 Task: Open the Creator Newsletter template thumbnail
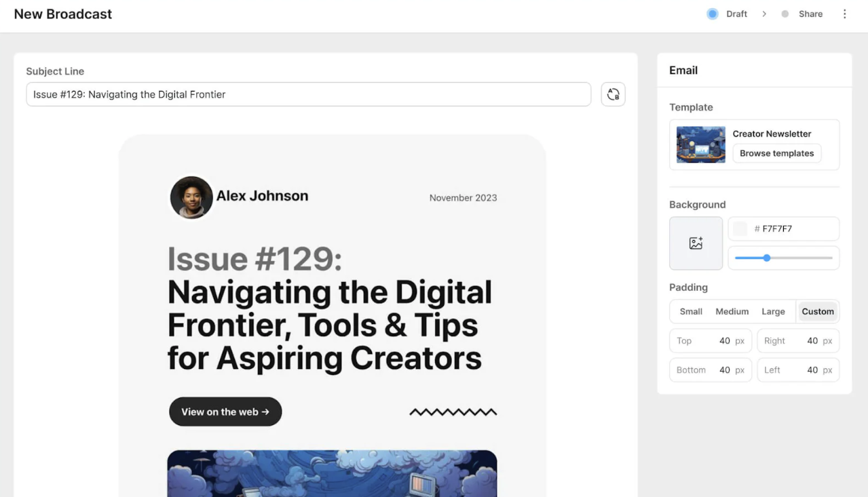700,144
